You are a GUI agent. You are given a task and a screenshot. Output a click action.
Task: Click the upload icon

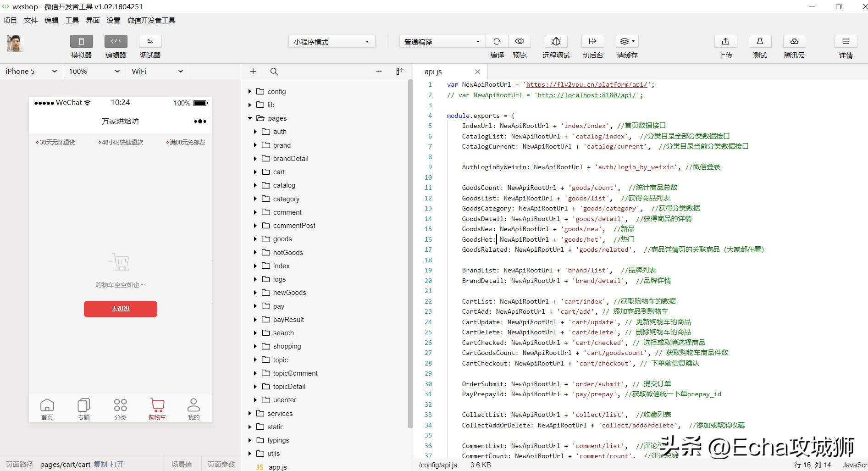725,42
